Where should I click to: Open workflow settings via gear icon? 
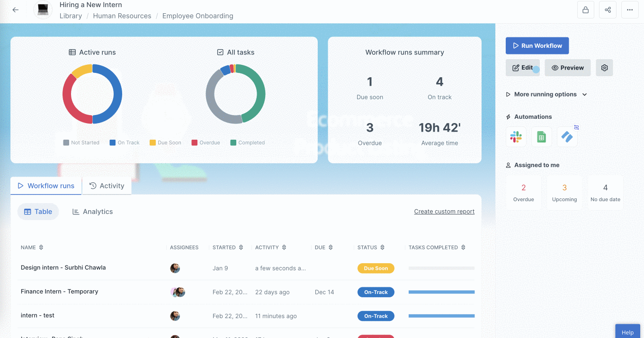pos(604,68)
